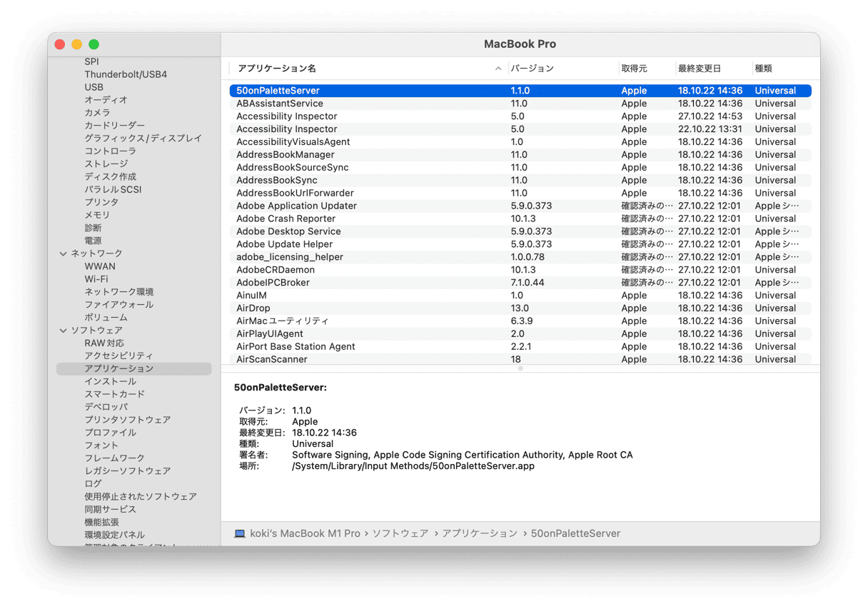The width and height of the screenshot is (868, 609).
Task: Select スマートカード in the sidebar
Action: pos(114,395)
